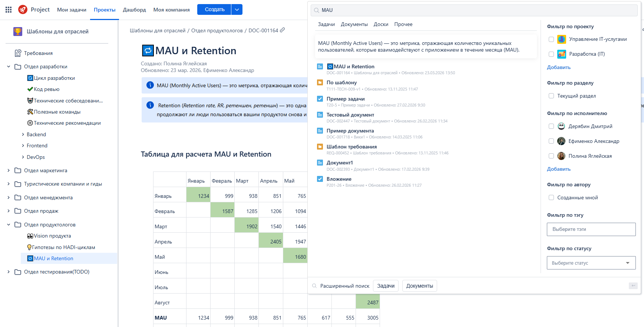Tick the Созданные мной author checkbox
This screenshot has height=327, width=644.
click(551, 197)
